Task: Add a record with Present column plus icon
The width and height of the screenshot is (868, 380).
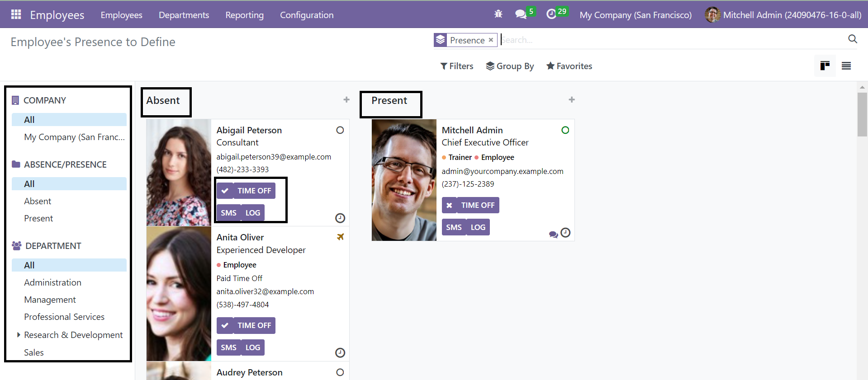Action: click(572, 99)
